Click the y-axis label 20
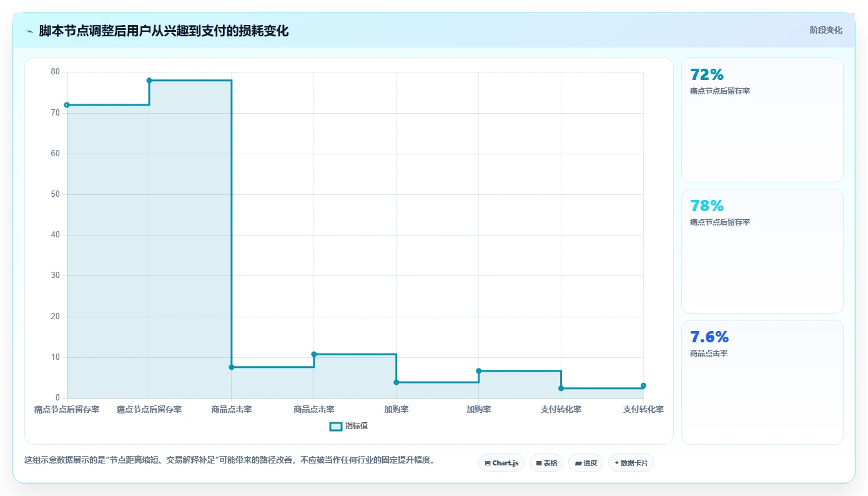 55,317
